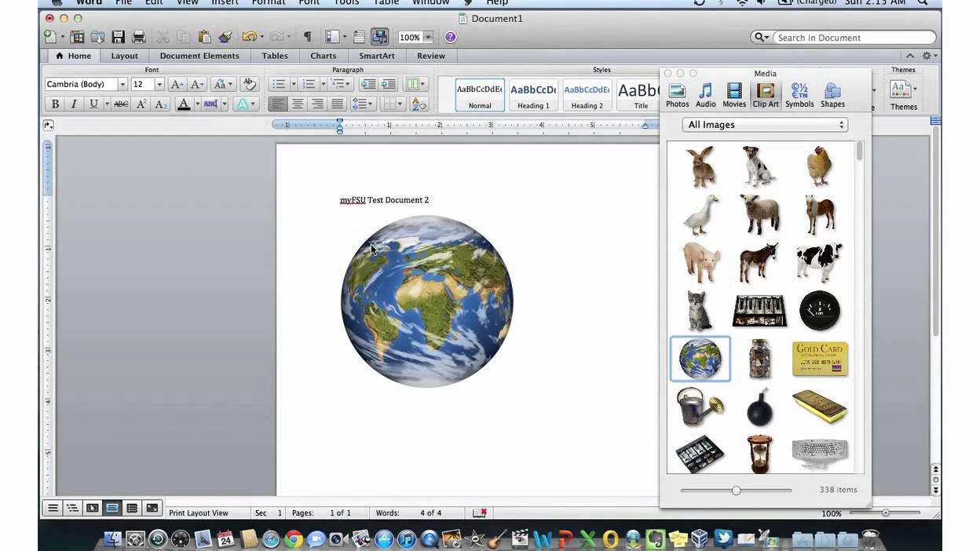This screenshot has height=551, width=980.
Task: Apply the Title style
Action: point(639,95)
